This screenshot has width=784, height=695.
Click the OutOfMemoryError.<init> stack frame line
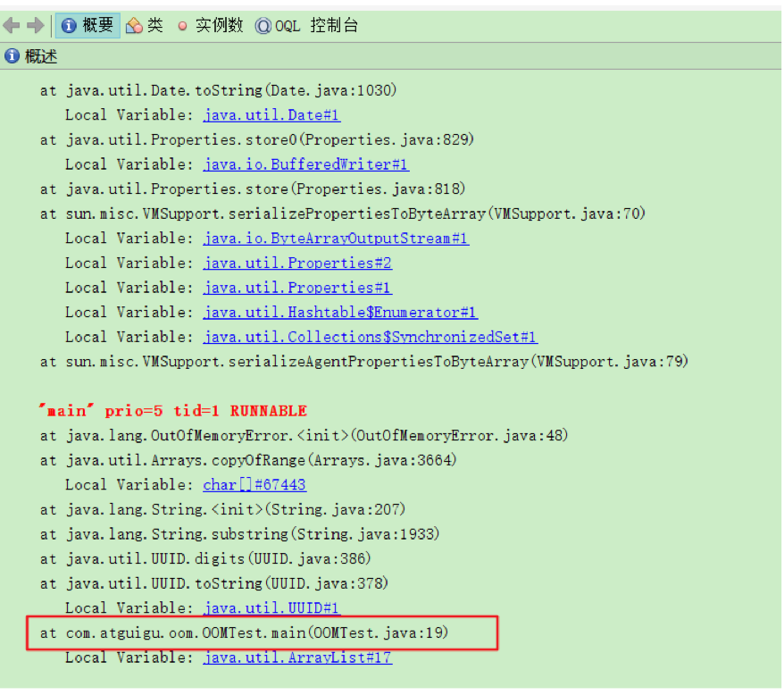point(304,436)
